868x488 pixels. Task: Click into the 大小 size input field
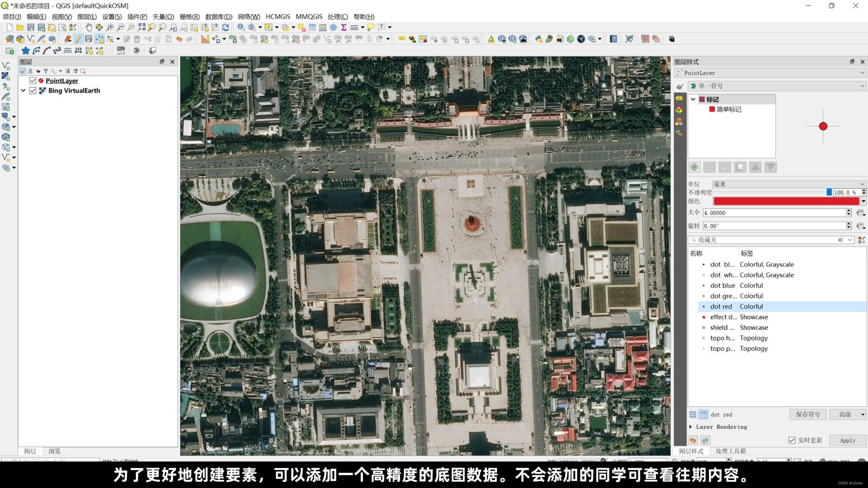coord(774,213)
